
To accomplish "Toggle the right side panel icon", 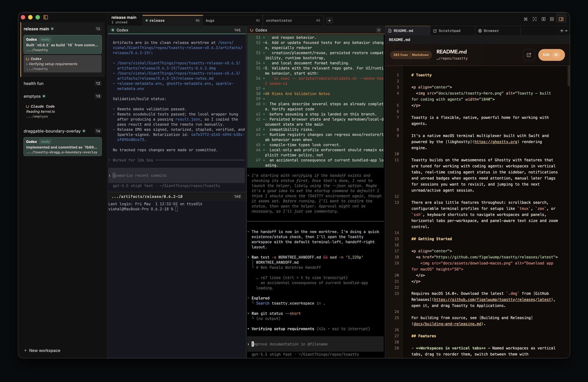I will (x=561, y=19).
